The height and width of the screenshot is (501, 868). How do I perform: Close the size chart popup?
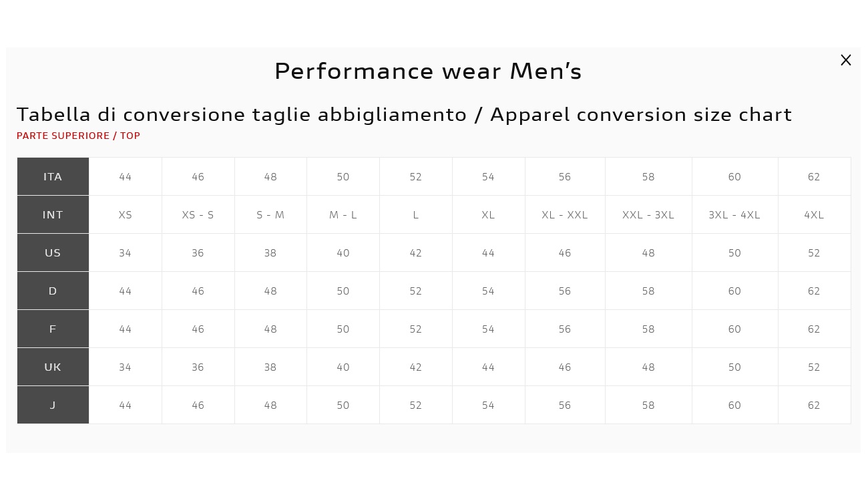click(845, 60)
